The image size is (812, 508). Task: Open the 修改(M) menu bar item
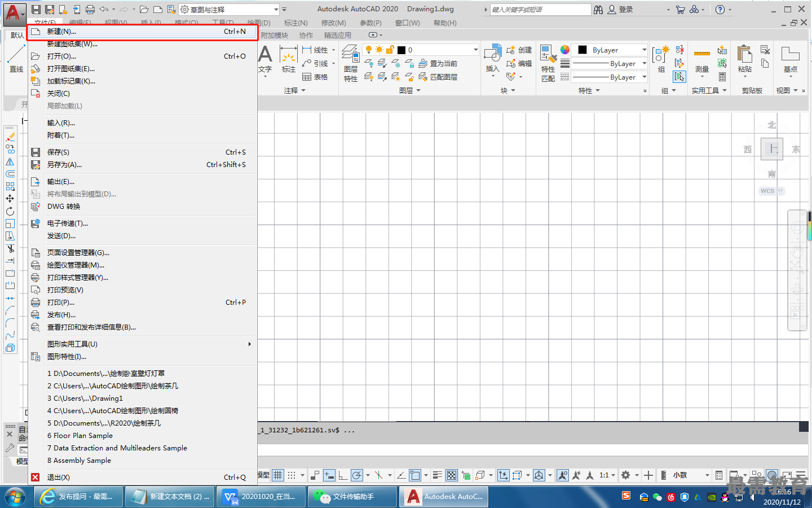(x=334, y=23)
